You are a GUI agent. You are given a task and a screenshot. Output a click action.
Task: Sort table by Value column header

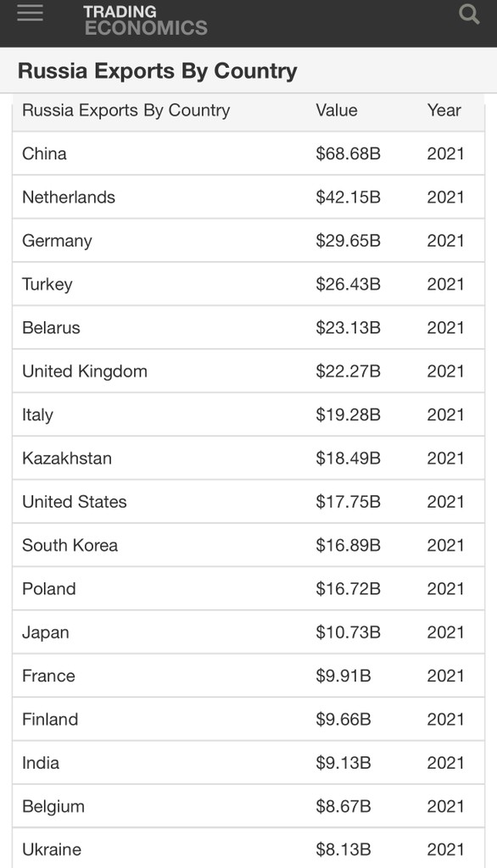(x=337, y=110)
